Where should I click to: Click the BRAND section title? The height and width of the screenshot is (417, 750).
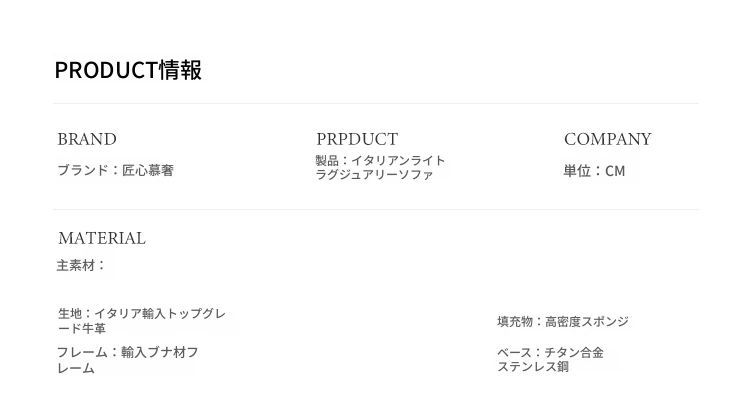tap(87, 139)
